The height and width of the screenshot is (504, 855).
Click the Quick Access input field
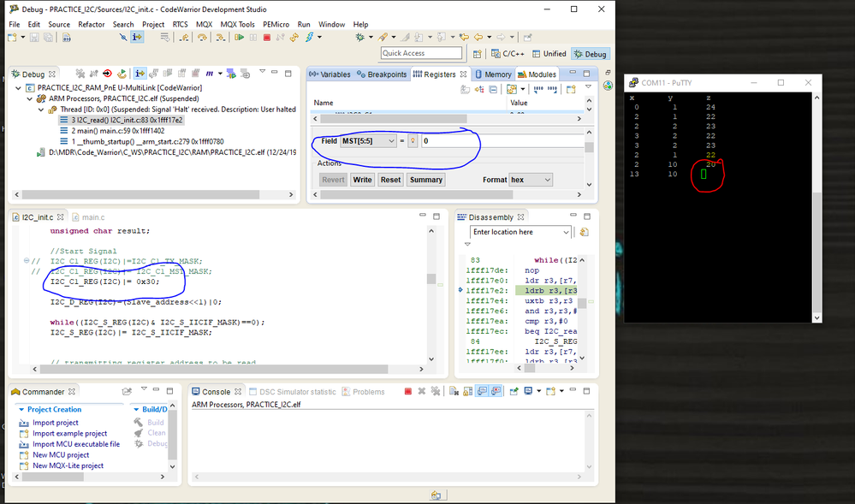click(x=421, y=53)
